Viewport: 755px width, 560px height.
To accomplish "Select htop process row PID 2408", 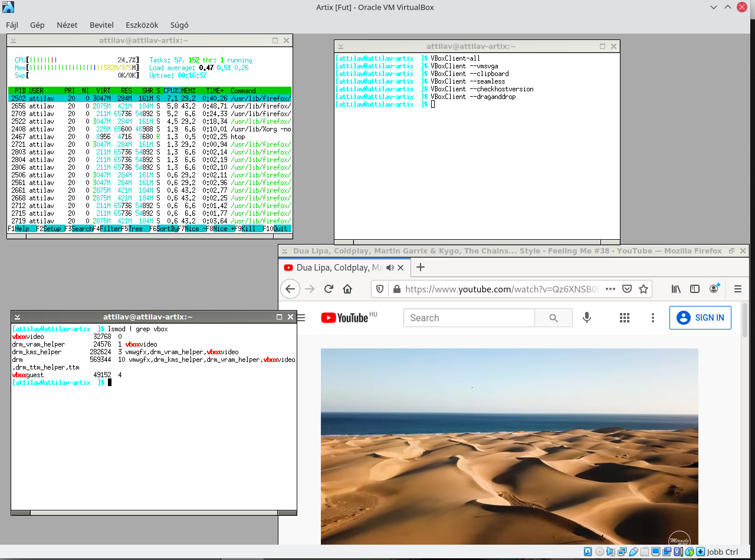I will (x=150, y=129).
